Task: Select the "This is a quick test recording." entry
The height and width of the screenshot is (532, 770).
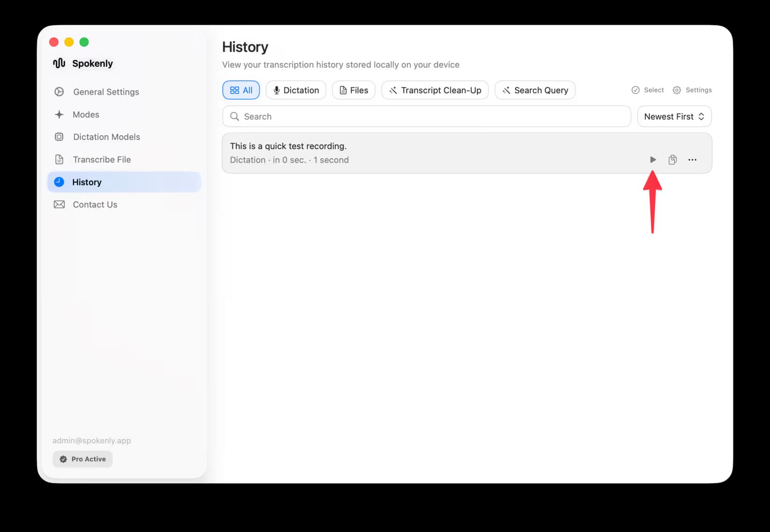Action: (467, 153)
